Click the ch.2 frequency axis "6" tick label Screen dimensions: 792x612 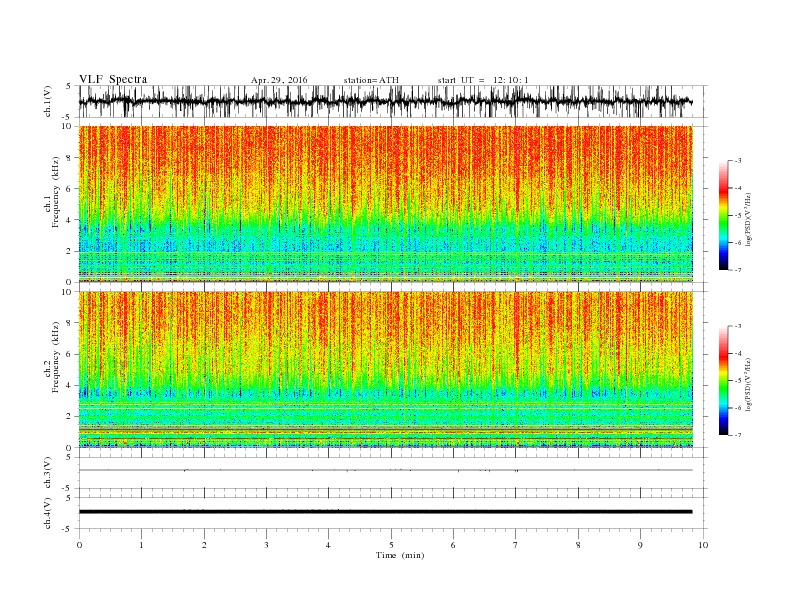coord(70,354)
